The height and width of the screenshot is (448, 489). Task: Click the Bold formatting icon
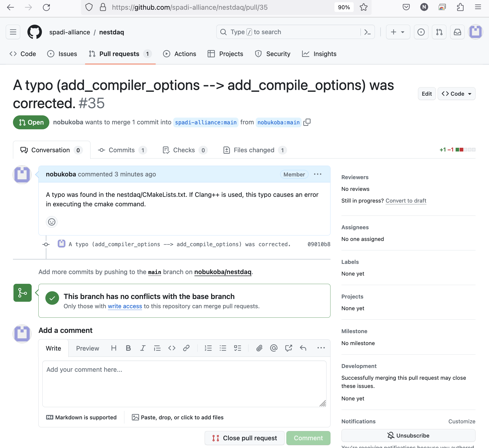[x=128, y=348]
